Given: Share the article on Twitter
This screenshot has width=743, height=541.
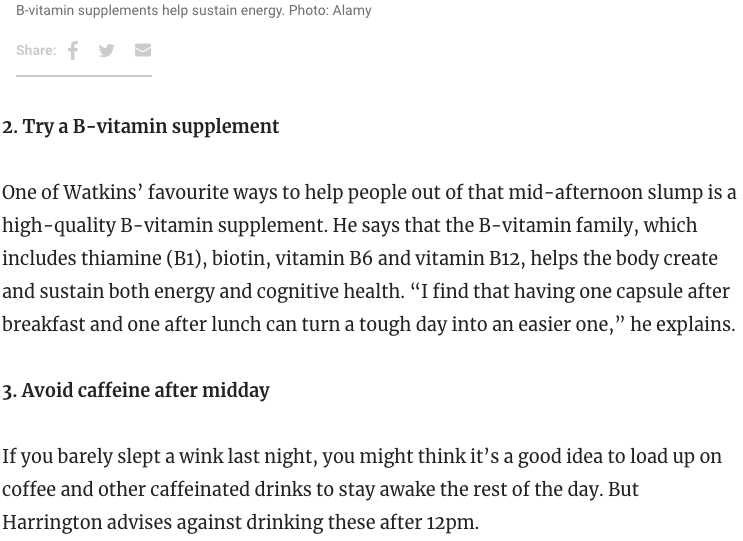Looking at the screenshot, I should click(107, 50).
